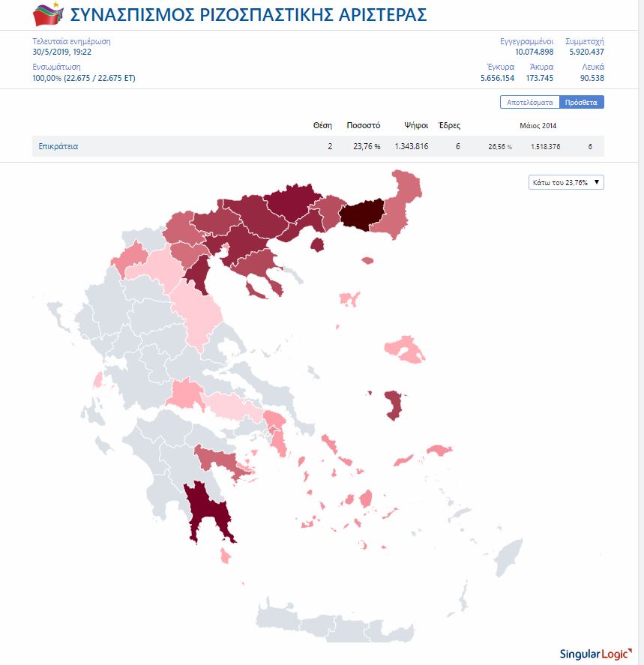The height and width of the screenshot is (665, 644).
Task: Switch to Αποτελέσματα view
Action: pyautogui.click(x=530, y=102)
